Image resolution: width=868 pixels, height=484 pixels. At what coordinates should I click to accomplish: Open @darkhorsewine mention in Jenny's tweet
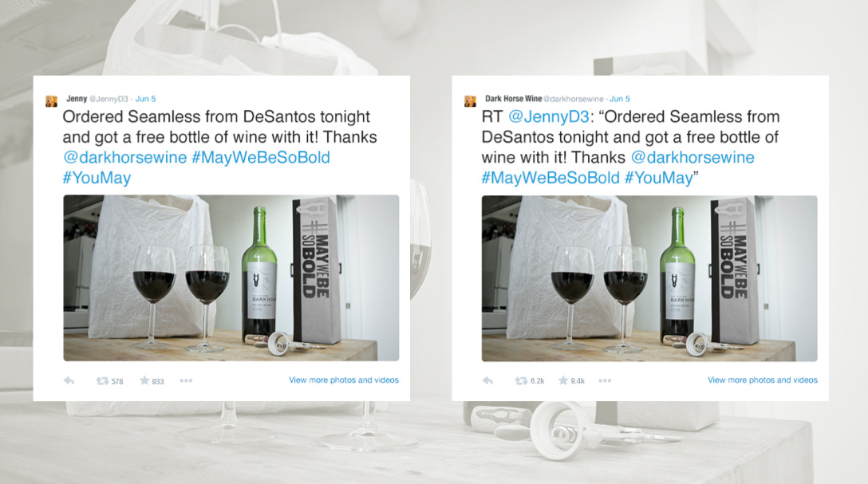(124, 158)
